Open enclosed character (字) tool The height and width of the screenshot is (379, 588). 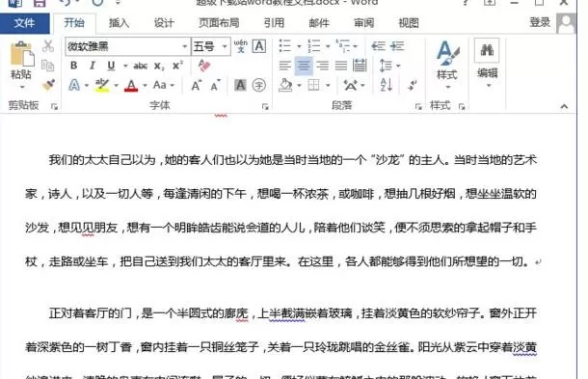(258, 85)
